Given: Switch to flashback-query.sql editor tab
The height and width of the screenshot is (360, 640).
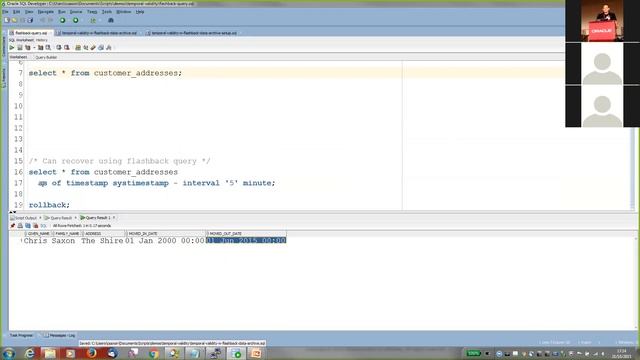Looking at the screenshot, I should click(x=31, y=33).
